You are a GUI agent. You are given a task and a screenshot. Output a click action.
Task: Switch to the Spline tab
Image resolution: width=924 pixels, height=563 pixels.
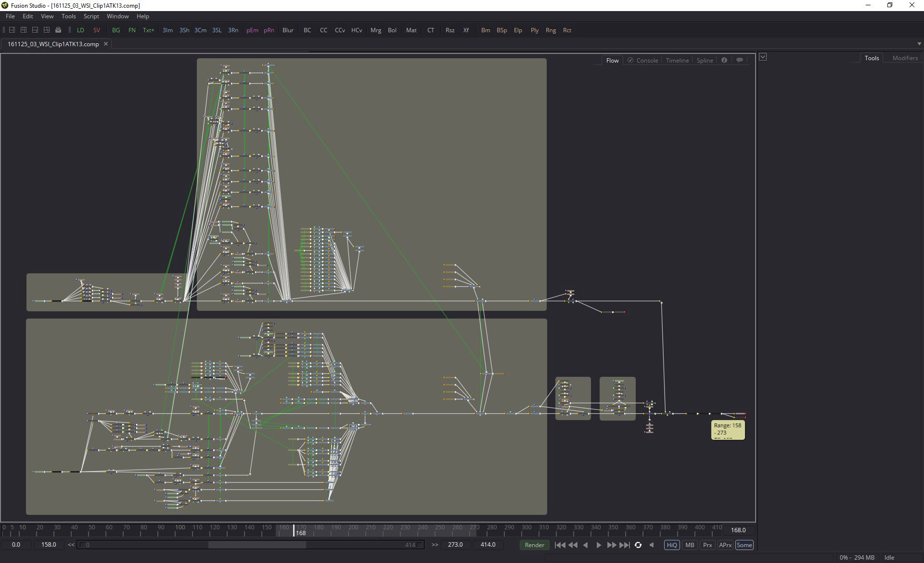[x=705, y=60]
